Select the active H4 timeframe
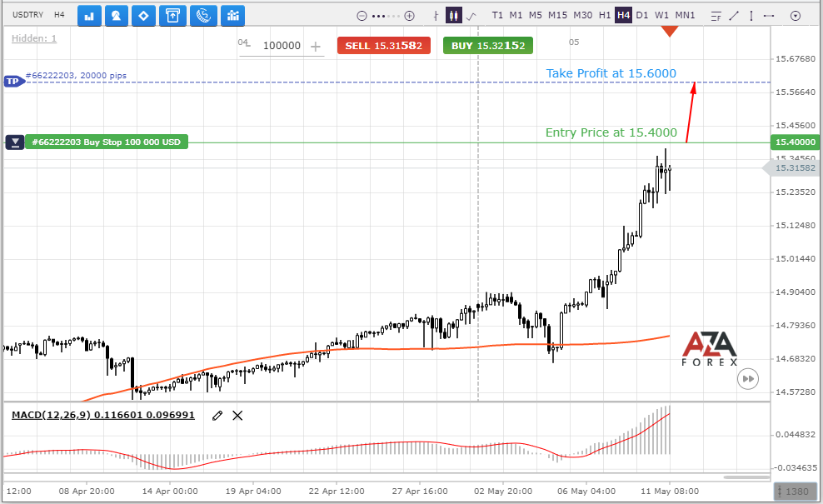Viewport: 823px width, 504px height. tap(624, 15)
